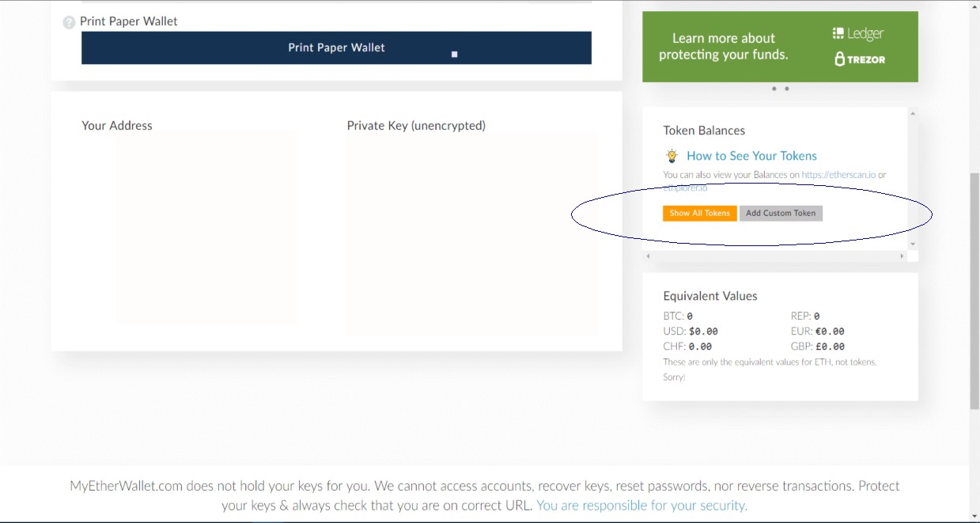
Task: Open the ethplorer.io link
Action: 685,188
